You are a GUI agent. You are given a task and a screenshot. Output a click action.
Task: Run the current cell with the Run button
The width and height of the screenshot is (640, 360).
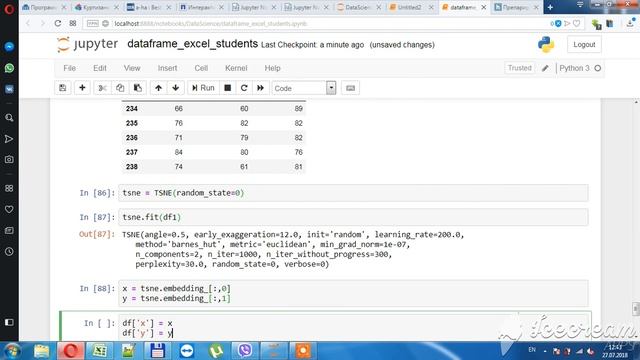(x=203, y=88)
